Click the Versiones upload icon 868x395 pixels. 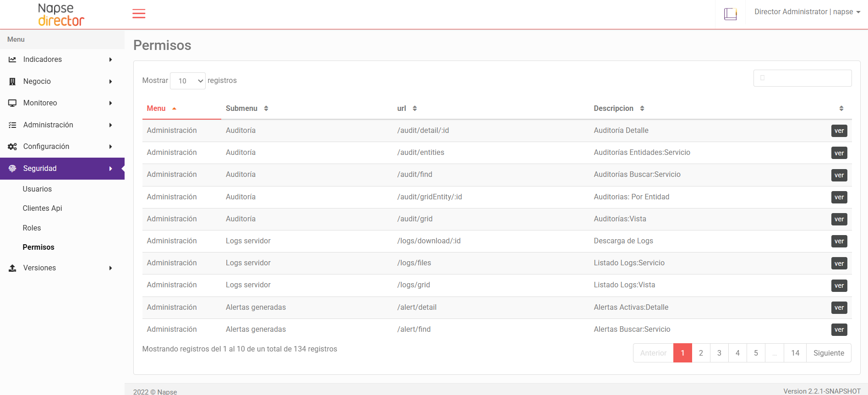click(12, 268)
